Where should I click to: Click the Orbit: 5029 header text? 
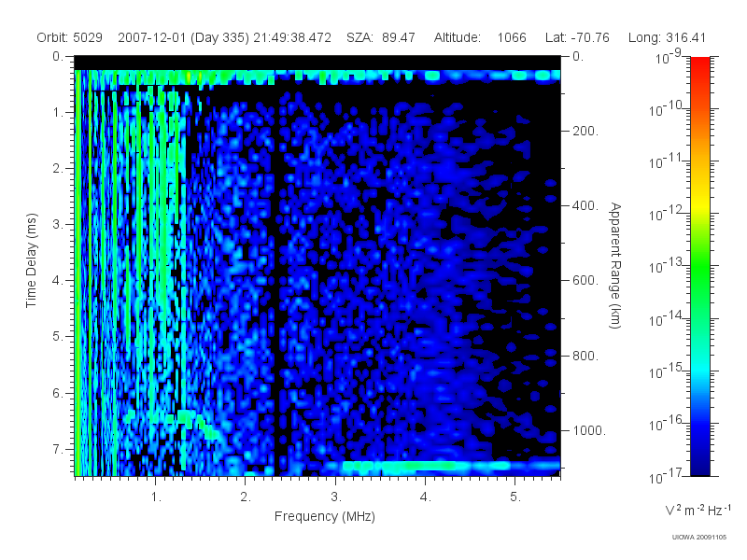69,37
